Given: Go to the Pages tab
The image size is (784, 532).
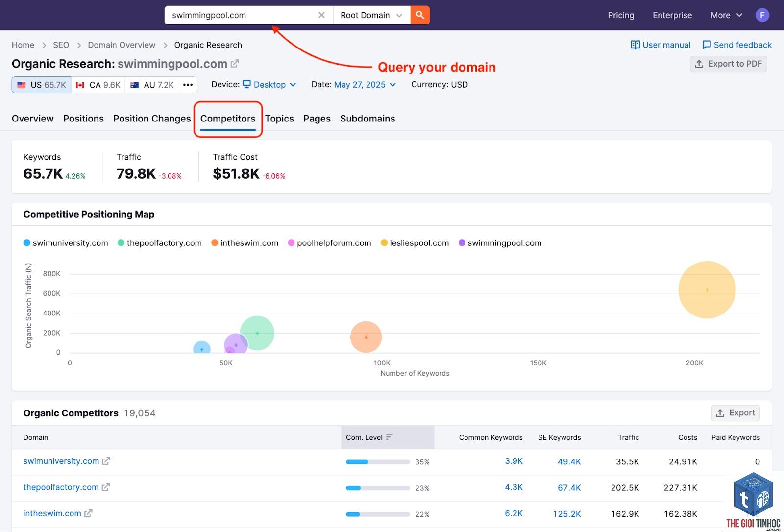Looking at the screenshot, I should [x=317, y=119].
